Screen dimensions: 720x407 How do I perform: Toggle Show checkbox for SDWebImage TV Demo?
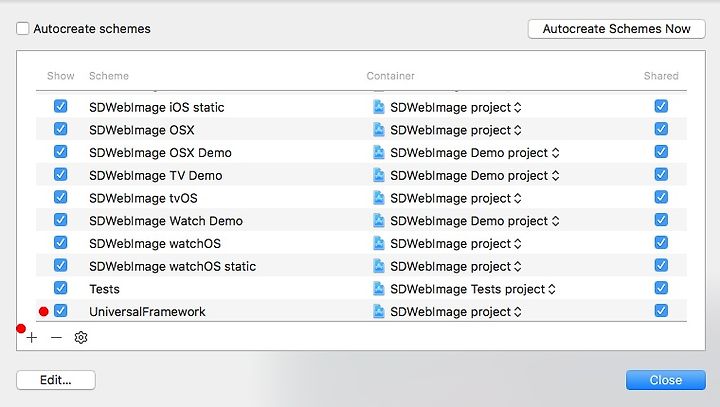(x=61, y=174)
